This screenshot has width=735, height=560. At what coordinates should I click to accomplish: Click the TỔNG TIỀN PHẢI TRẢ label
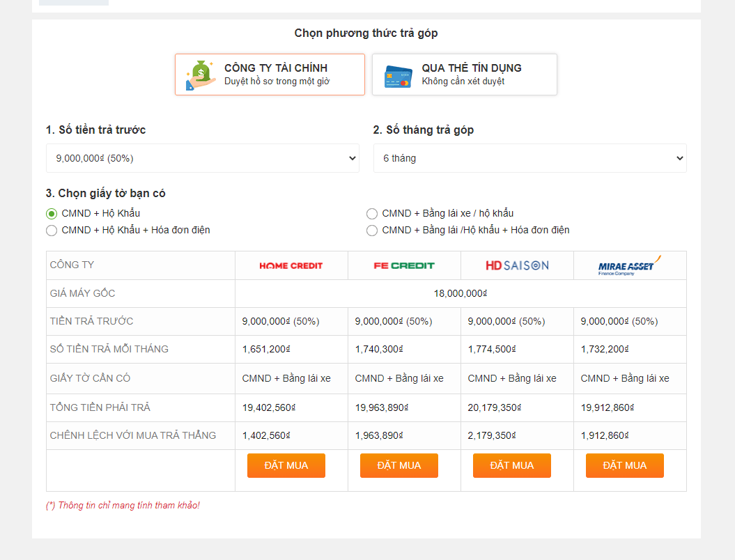[100, 407]
